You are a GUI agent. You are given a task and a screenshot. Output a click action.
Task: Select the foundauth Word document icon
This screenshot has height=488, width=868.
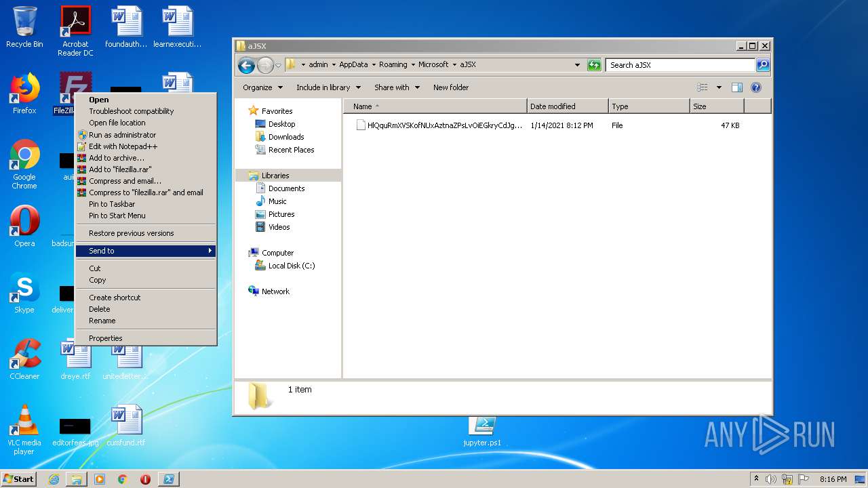pyautogui.click(x=126, y=27)
